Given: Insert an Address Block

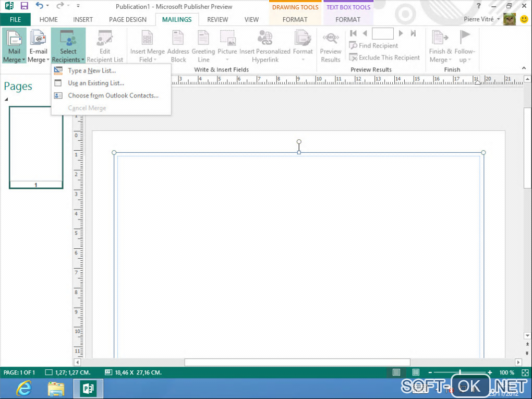Looking at the screenshot, I should tap(178, 46).
